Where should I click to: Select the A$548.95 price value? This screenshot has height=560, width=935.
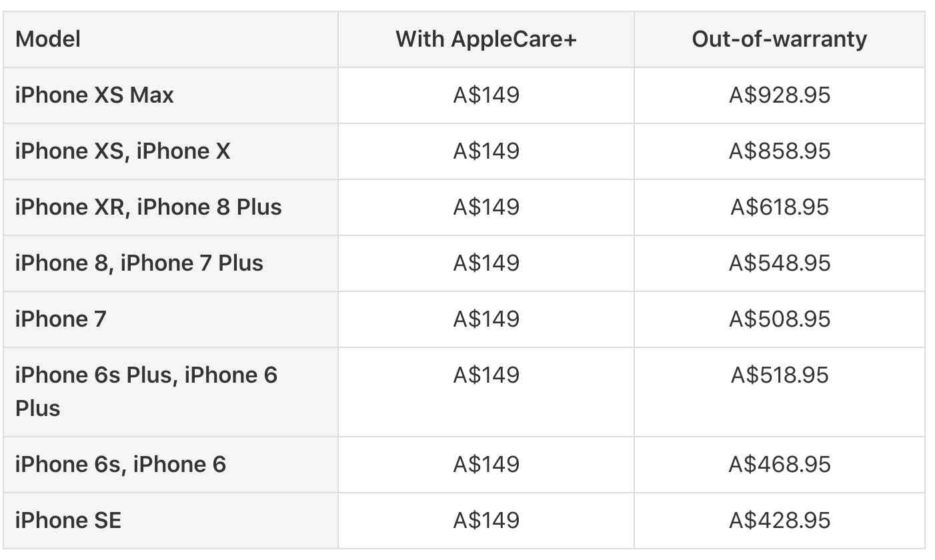coord(780,263)
